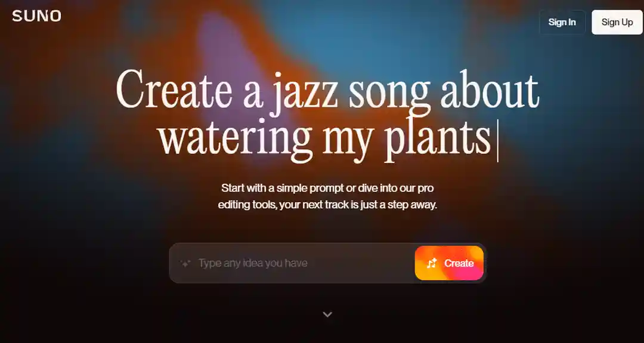Click the Create button label
644x343 pixels.
pos(459,263)
